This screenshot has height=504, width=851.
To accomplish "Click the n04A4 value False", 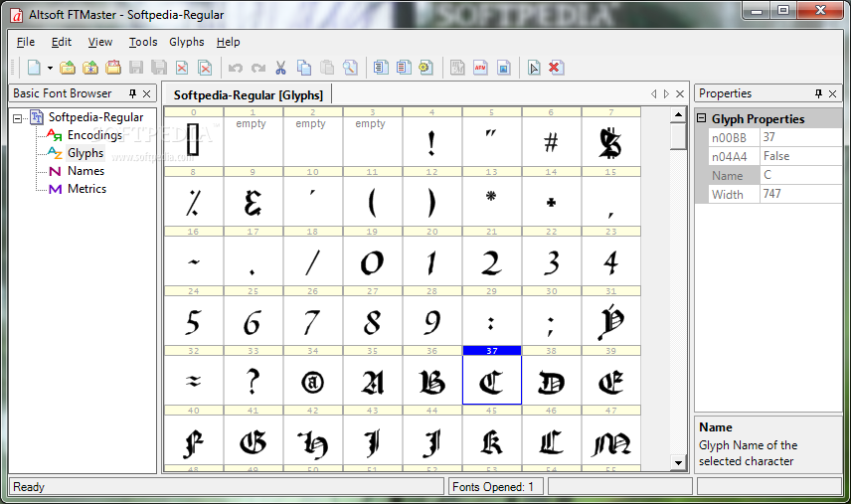I will [x=800, y=156].
